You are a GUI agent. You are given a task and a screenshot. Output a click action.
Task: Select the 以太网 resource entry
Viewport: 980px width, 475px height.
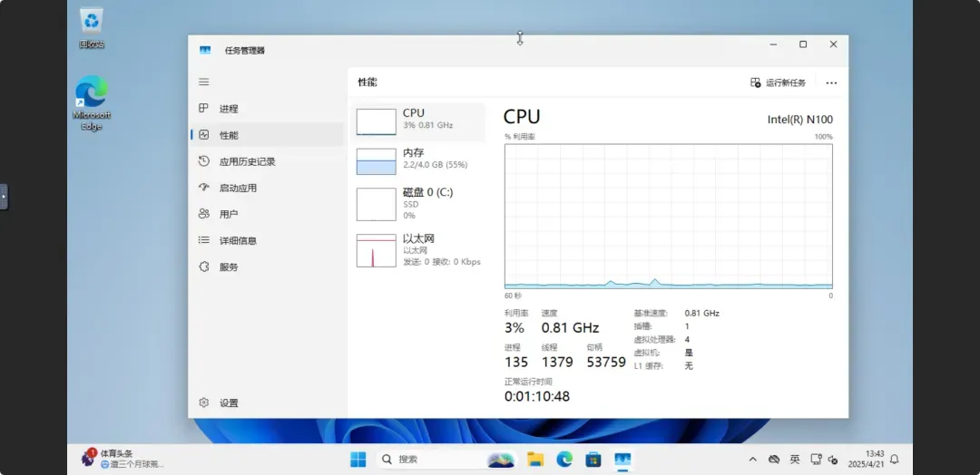(417, 249)
